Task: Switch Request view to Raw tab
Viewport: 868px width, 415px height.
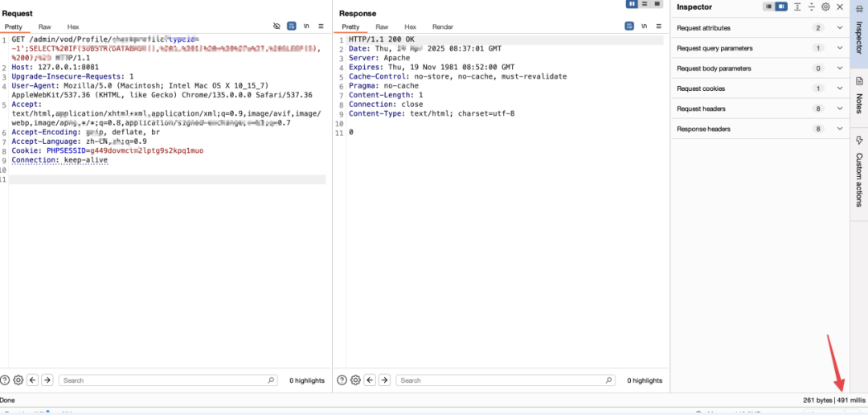Action: (x=44, y=27)
